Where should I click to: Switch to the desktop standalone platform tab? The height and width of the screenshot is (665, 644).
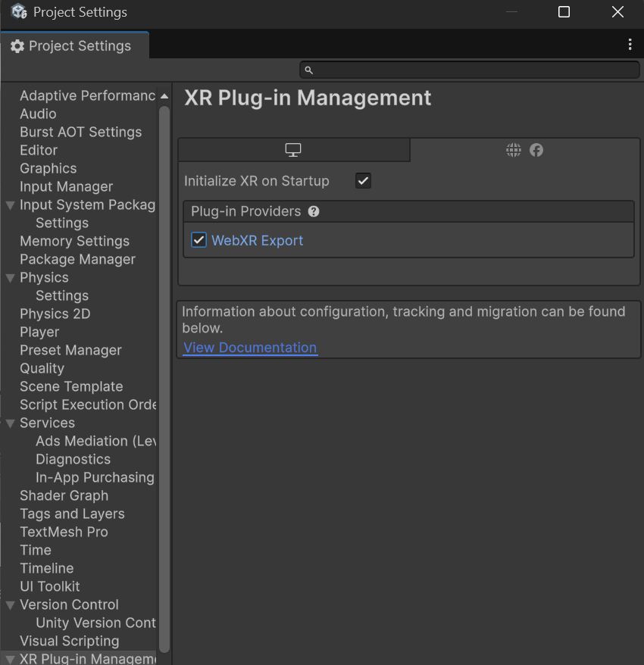tap(293, 150)
